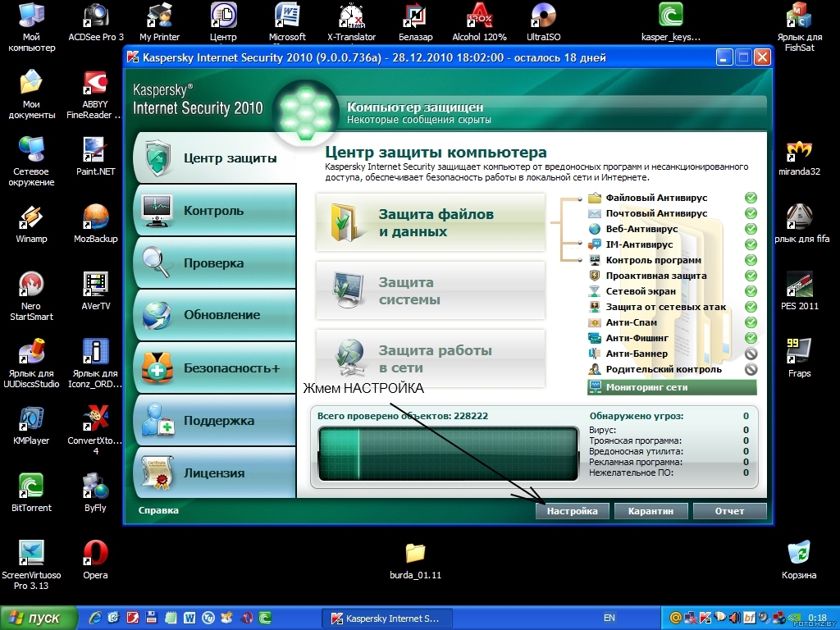Click Файловый Антивирус status checkmark
This screenshot has height=630, width=840.
point(751,198)
